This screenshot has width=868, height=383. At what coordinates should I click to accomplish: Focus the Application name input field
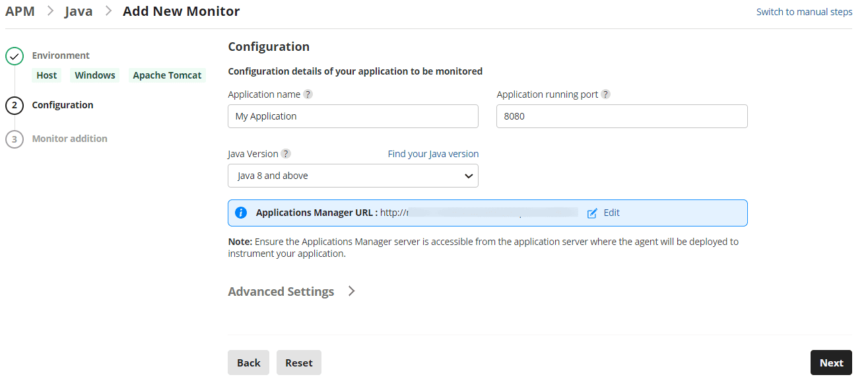(353, 116)
